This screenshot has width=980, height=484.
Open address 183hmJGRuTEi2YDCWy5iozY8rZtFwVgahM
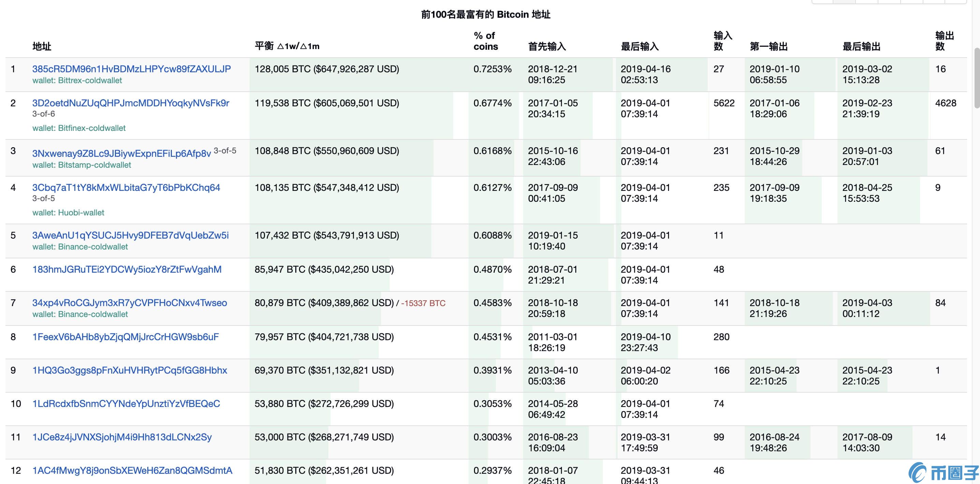127,270
